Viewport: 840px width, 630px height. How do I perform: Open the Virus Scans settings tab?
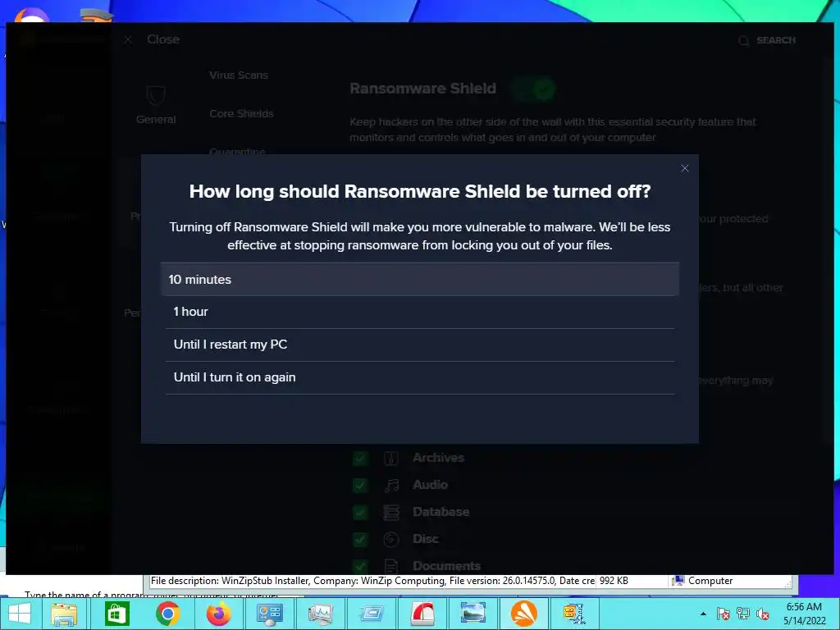tap(239, 75)
